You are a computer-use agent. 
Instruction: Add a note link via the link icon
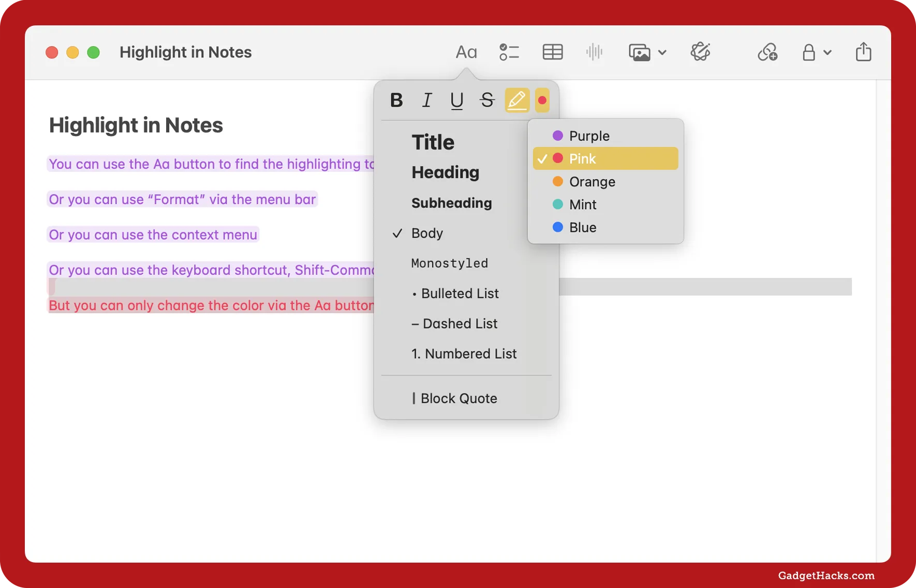(767, 52)
